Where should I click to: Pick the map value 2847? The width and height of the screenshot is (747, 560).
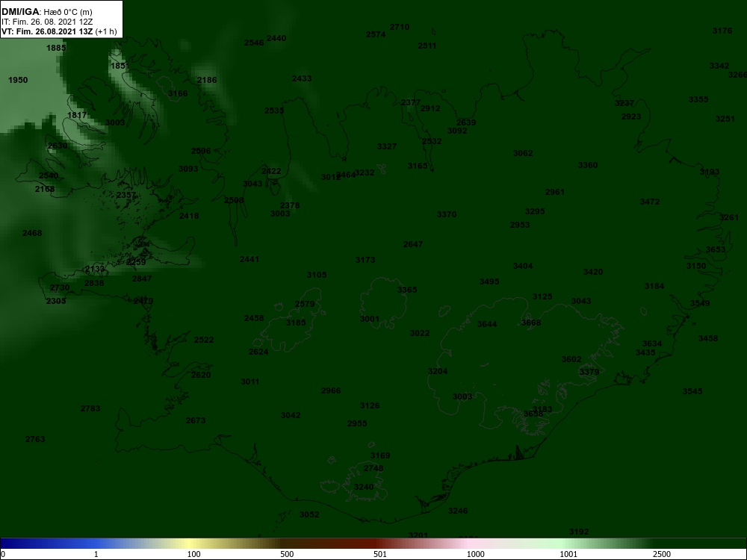(142, 279)
